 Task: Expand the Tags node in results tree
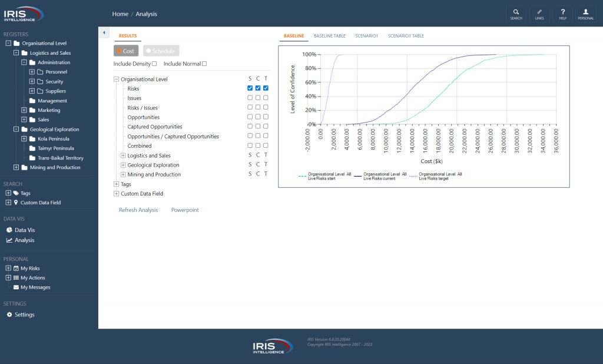116,184
